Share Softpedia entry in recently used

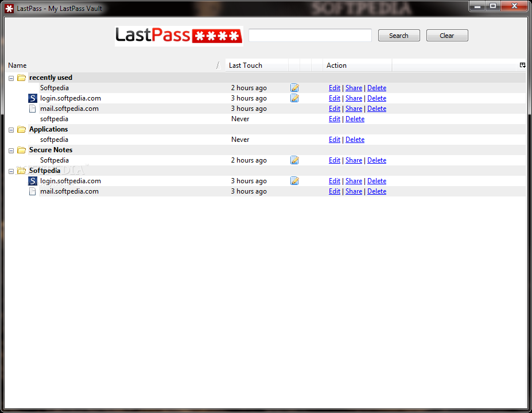tap(354, 88)
